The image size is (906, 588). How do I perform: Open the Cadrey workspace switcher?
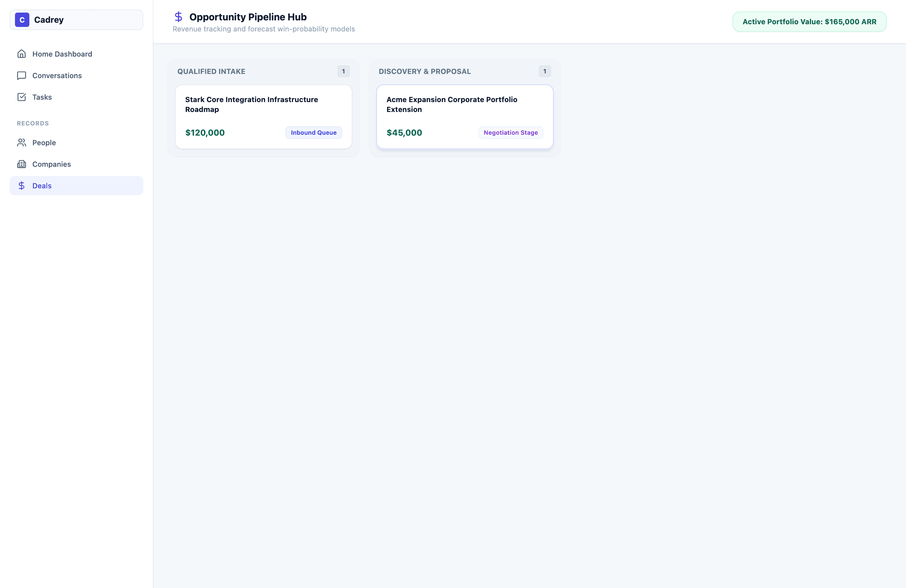(76, 20)
